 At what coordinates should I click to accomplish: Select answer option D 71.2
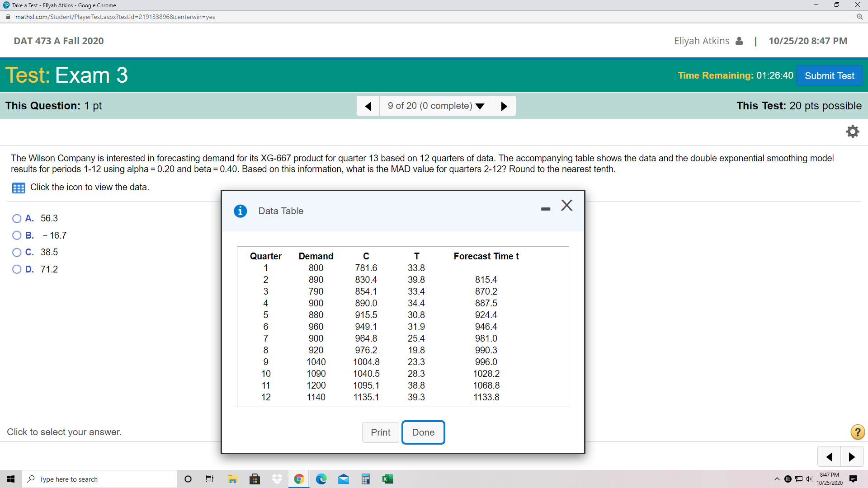(x=17, y=269)
